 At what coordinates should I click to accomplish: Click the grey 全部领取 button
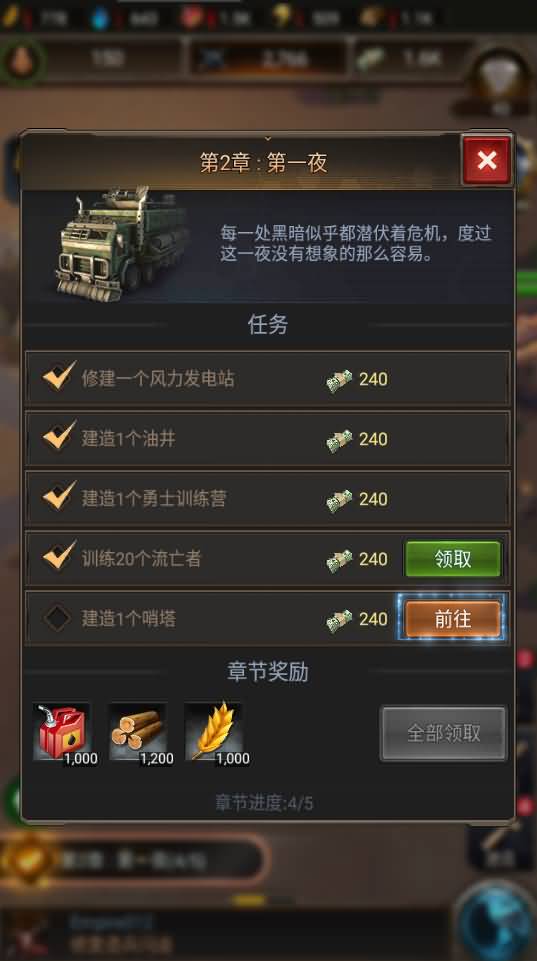[x=444, y=733]
